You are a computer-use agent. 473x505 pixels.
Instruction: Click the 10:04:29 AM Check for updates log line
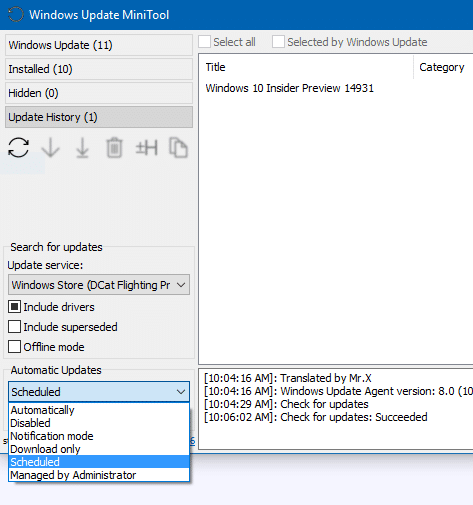click(x=286, y=404)
